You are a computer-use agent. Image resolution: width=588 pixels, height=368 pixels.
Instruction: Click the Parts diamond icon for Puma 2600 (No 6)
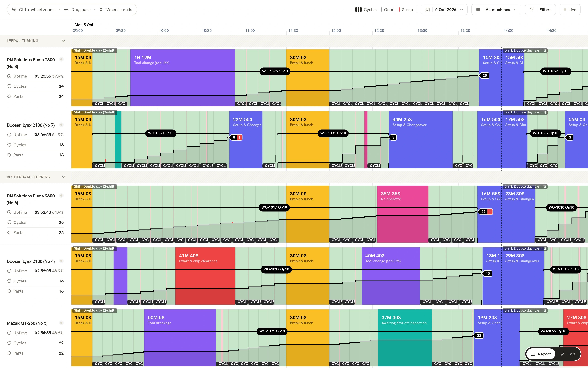coord(9,232)
